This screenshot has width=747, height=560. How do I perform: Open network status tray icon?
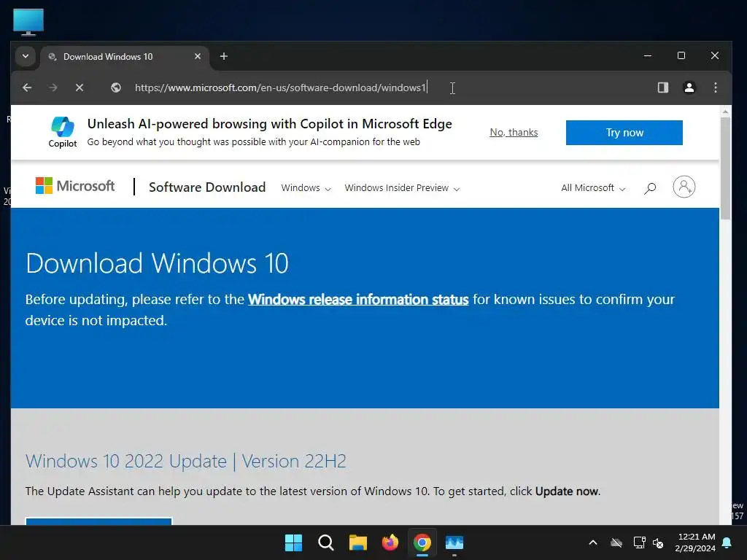(639, 542)
